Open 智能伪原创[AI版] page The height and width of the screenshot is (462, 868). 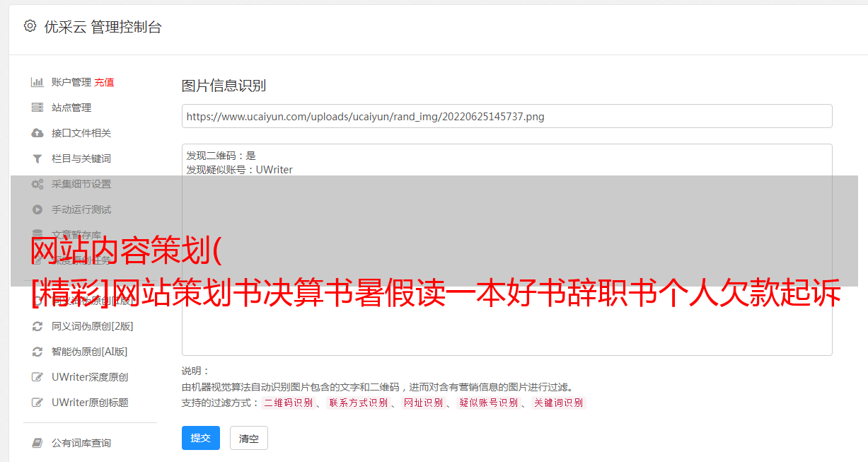click(90, 352)
